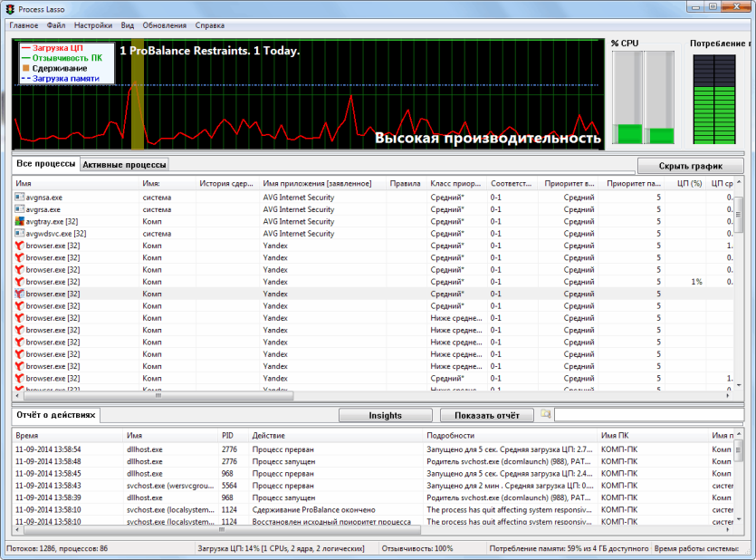Click the Скрыть график button
Viewport: 756px width, 560px height.
point(691,166)
